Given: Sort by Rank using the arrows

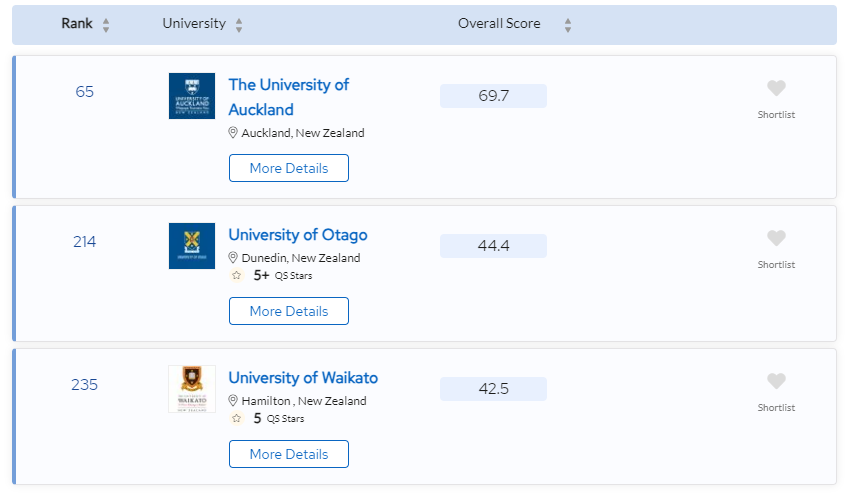Looking at the screenshot, I should pyautogui.click(x=106, y=25).
